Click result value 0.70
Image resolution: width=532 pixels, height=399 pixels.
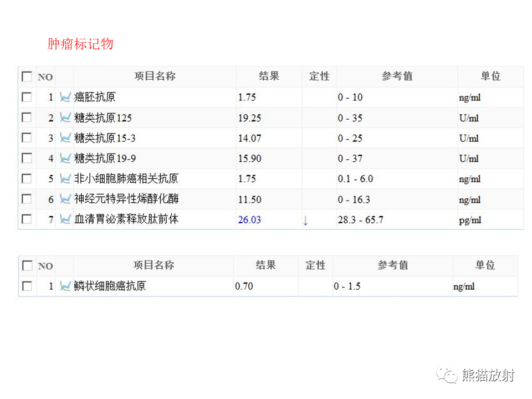coord(244,287)
